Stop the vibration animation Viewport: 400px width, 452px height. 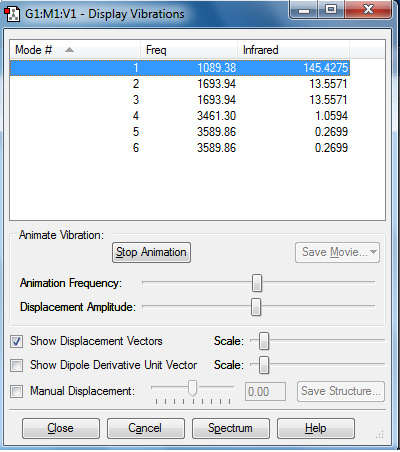pyautogui.click(x=151, y=252)
